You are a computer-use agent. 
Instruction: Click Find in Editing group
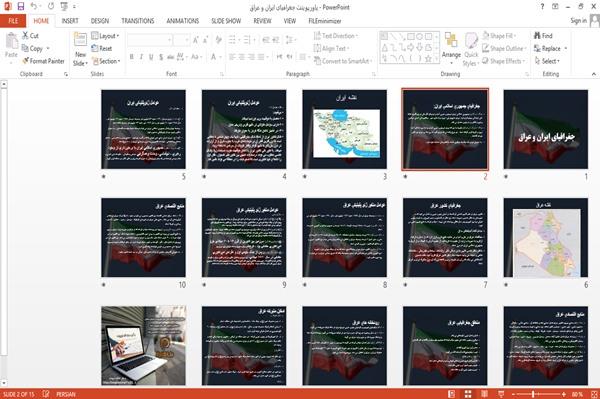[x=543, y=36]
